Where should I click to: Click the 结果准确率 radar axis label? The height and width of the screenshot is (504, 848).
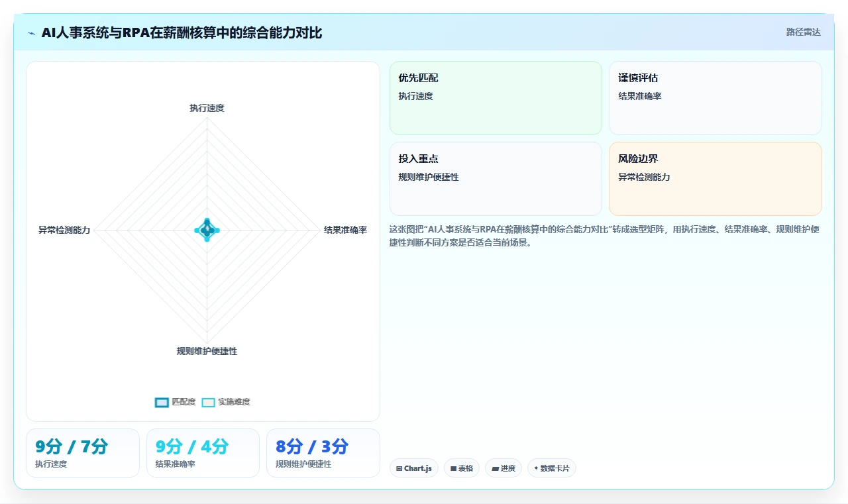345,230
